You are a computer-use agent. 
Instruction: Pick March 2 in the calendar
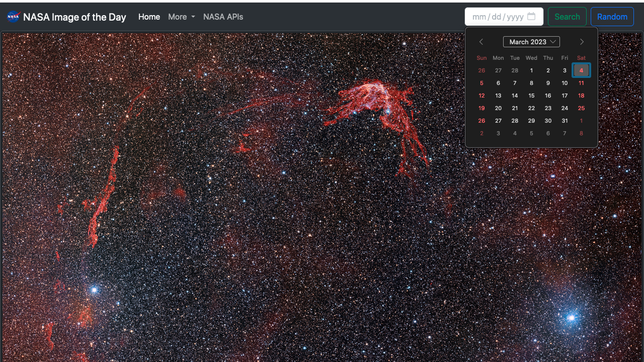click(548, 70)
